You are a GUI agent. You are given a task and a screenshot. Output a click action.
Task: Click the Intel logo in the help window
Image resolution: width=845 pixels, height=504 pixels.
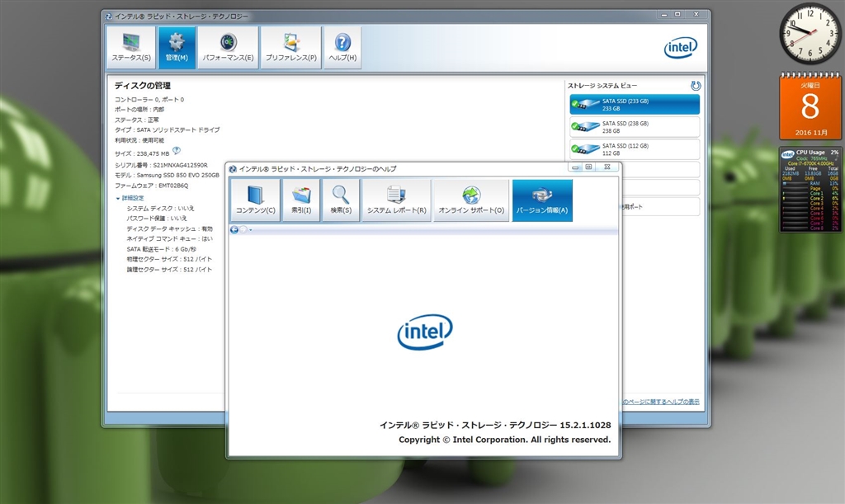click(425, 332)
